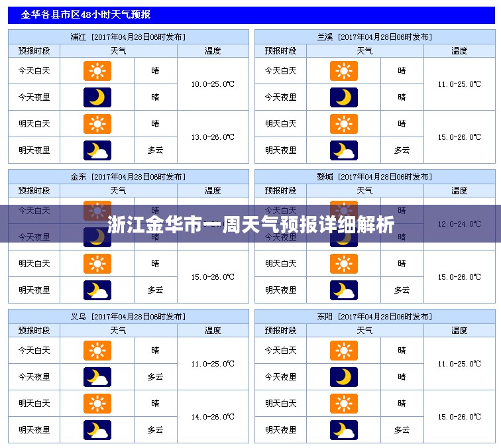The image size is (501, 448).
Task: Click the cloudy-night icon for 义乌 今天夜里
Action: [x=97, y=376]
